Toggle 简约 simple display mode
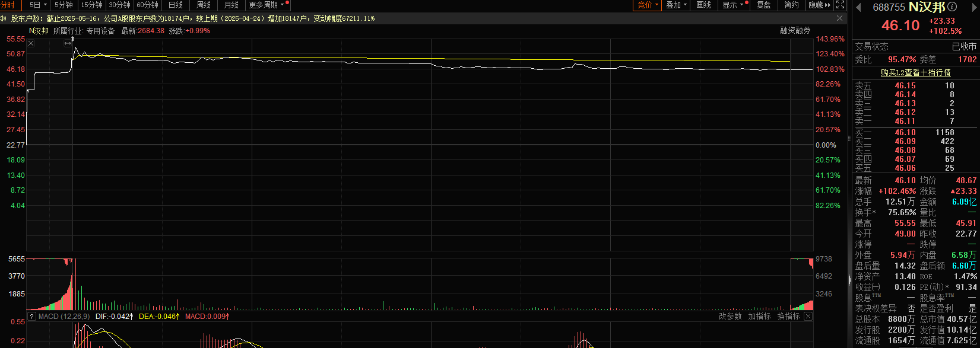This screenshot has width=980, height=348. 791,5
